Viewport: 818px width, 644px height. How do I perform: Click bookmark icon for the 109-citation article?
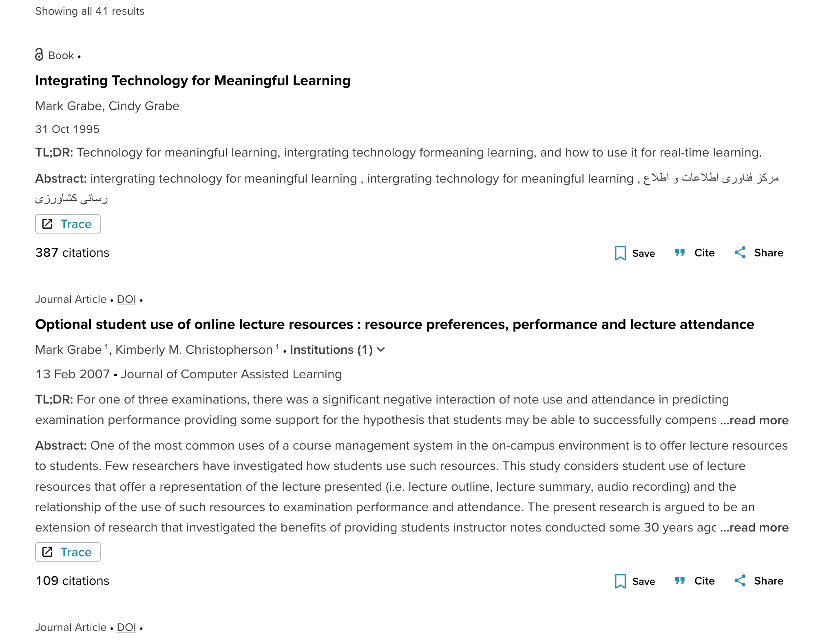coord(620,581)
